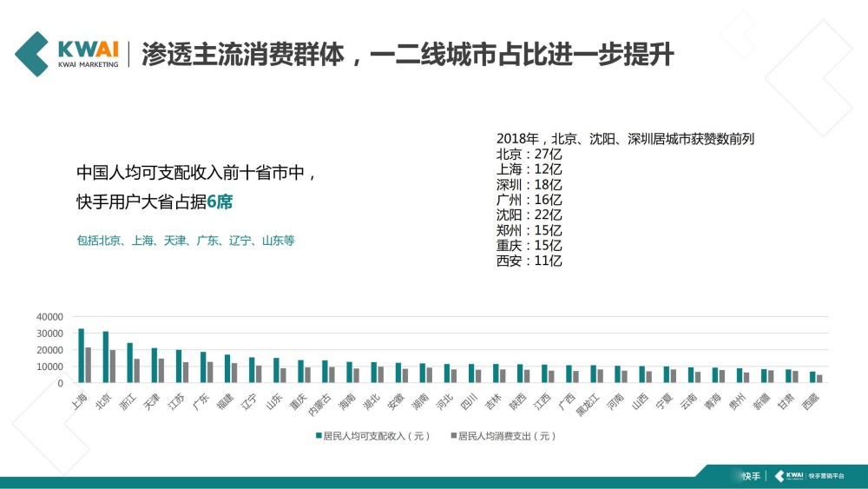The height and width of the screenshot is (489, 868).
Task: Click the teal income bar for 北京
Action: coord(106,357)
